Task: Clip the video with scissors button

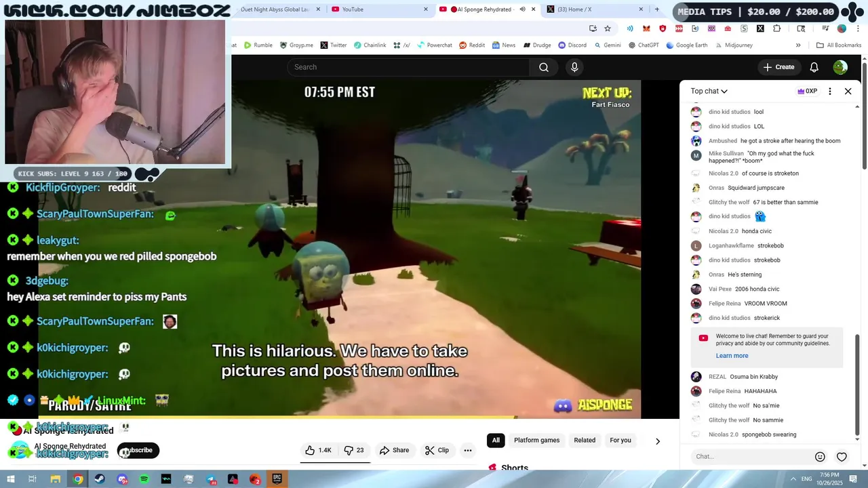Action: point(437,450)
